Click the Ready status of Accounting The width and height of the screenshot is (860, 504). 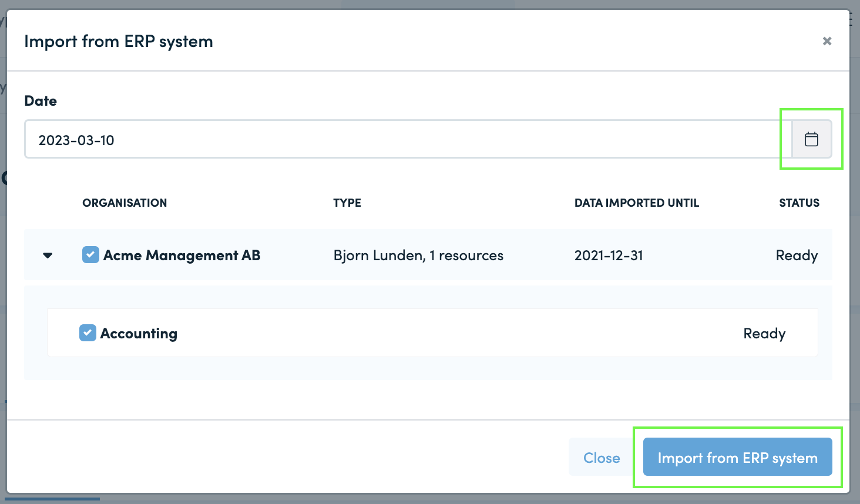click(764, 334)
